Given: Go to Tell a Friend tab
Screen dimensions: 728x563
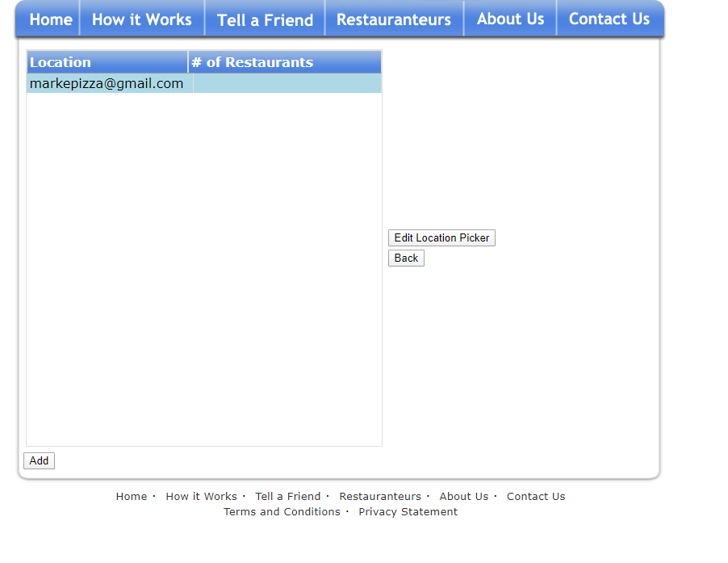Looking at the screenshot, I should point(265,20).
